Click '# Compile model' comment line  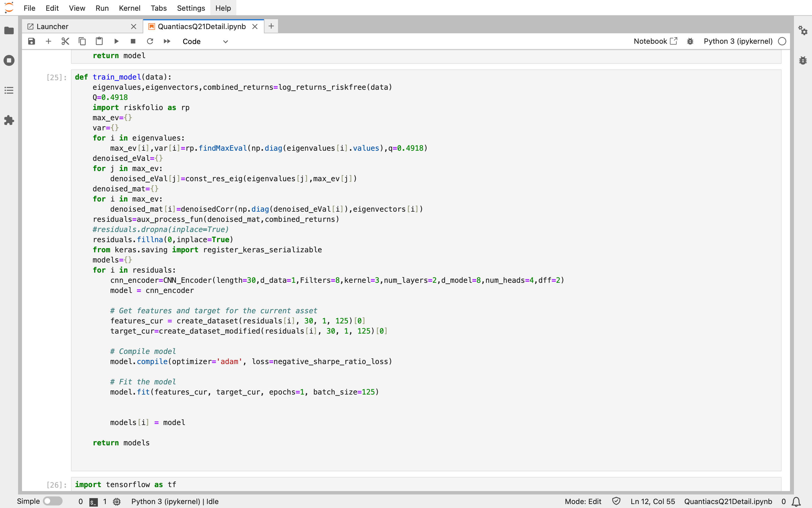point(143,351)
